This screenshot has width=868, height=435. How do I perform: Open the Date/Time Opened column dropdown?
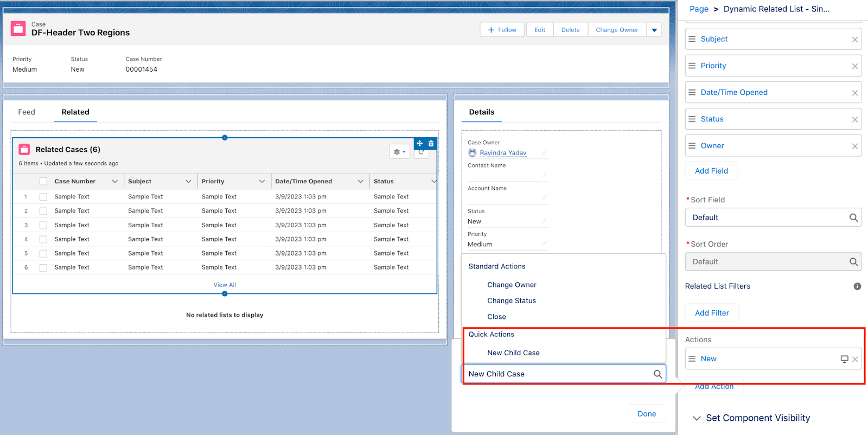360,181
